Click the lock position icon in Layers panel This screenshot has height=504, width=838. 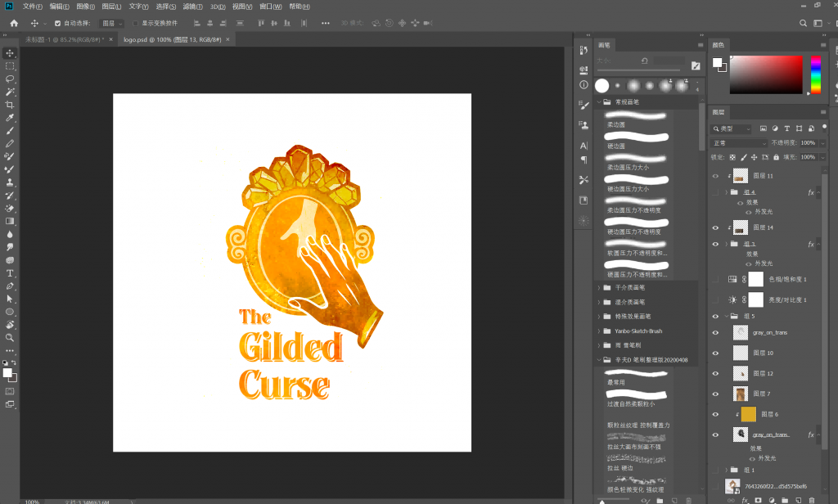click(754, 157)
